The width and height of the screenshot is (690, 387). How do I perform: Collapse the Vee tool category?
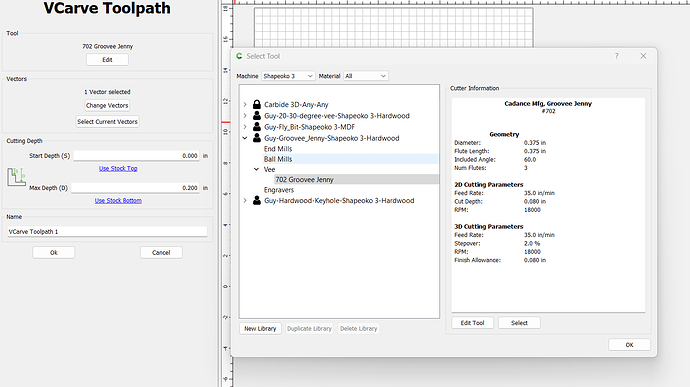pos(256,170)
